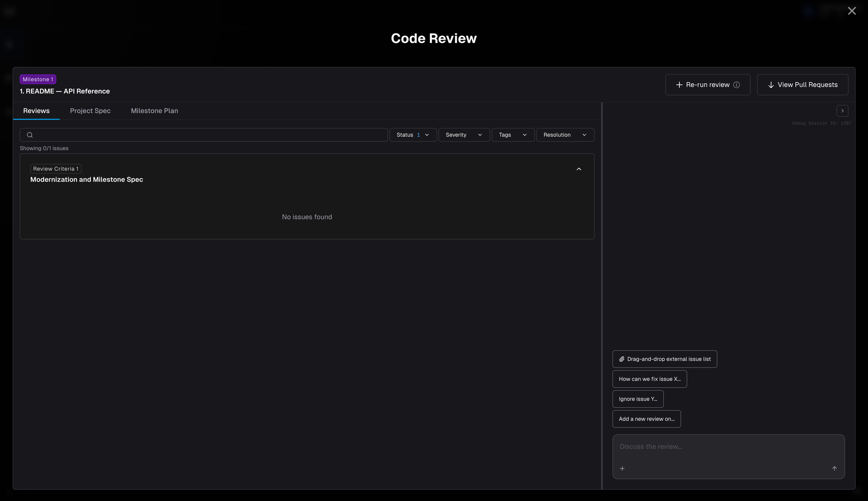
Task: Click Showing 0/1 issues text
Action: (x=44, y=148)
